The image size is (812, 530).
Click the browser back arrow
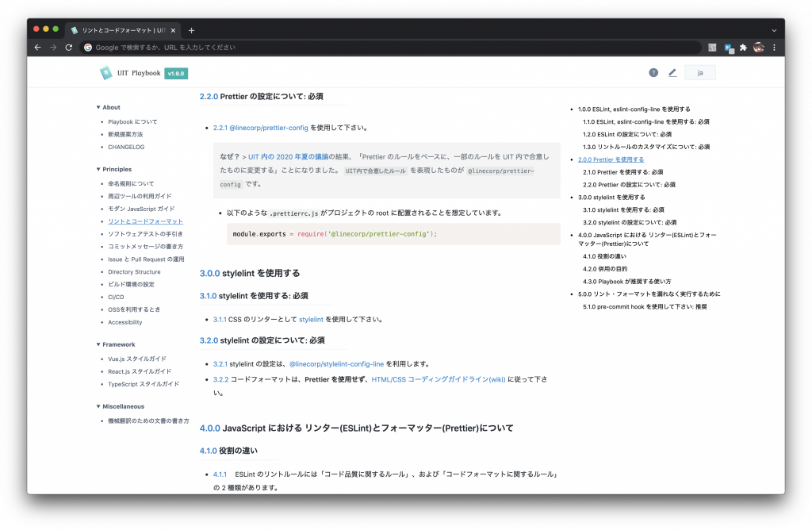pyautogui.click(x=37, y=48)
